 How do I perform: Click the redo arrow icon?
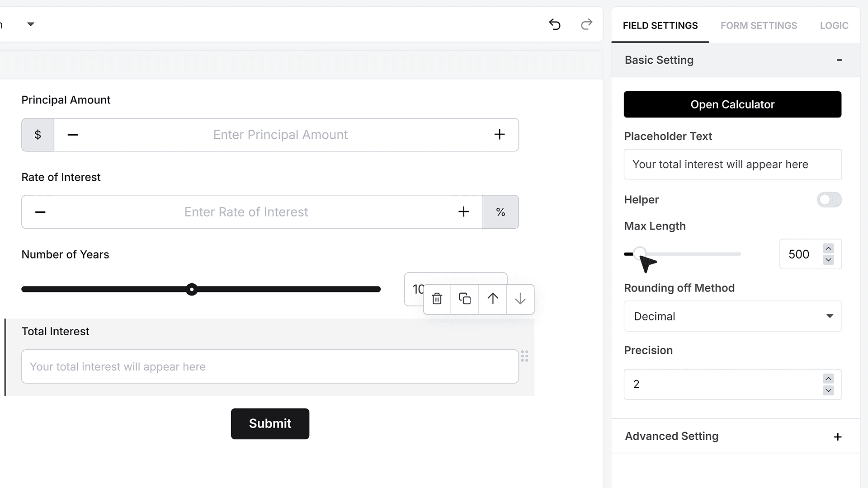(x=586, y=24)
